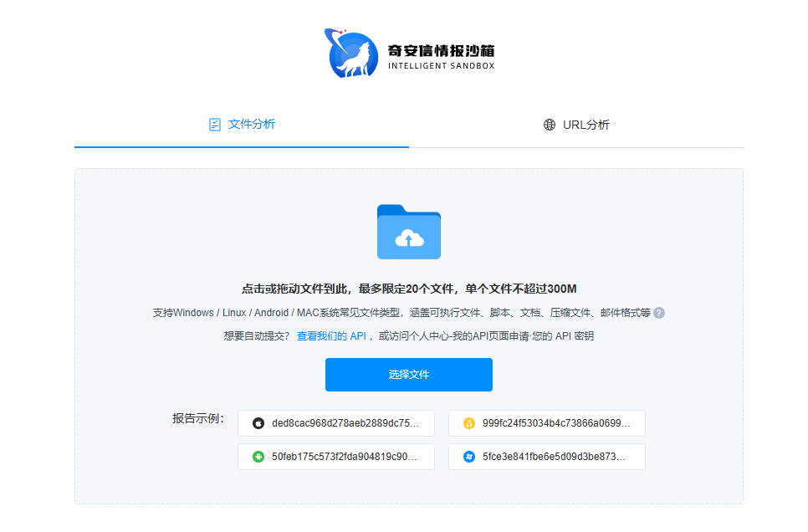Open the help question mark icon
This screenshot has width=808, height=532.
659,313
